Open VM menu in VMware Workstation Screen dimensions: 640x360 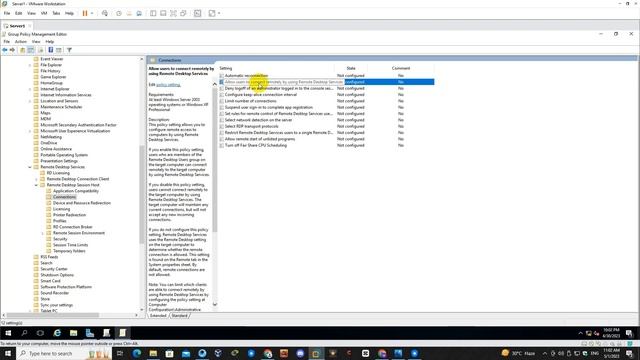coord(44,13)
